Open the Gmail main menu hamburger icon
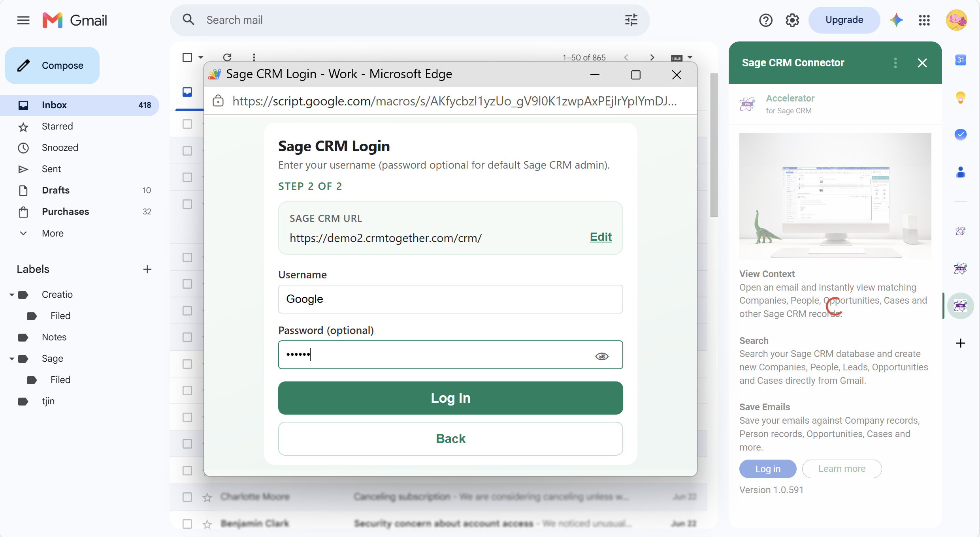The image size is (980, 537). click(x=23, y=20)
